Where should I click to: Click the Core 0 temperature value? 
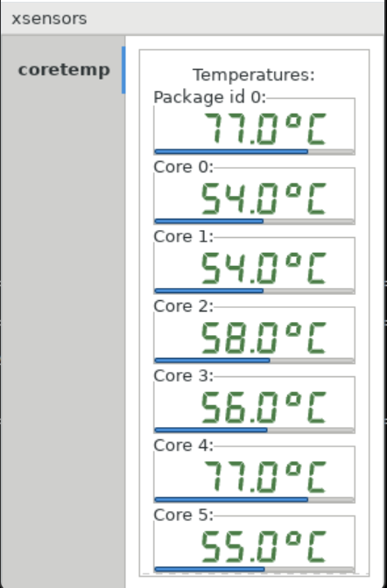pyautogui.click(x=264, y=199)
